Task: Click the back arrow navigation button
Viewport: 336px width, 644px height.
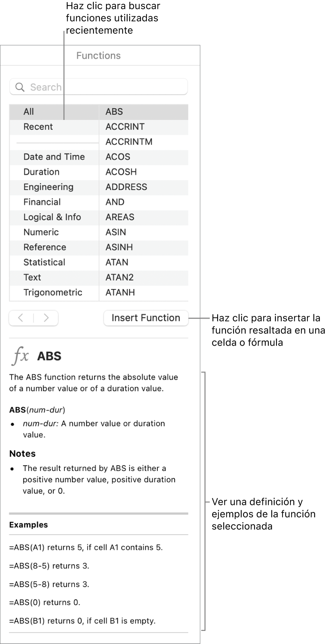Action: tap(21, 318)
